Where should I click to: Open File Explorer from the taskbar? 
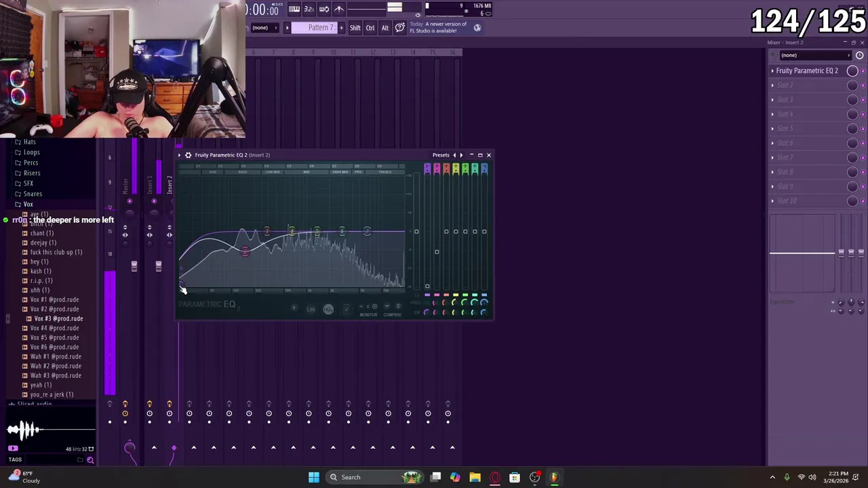coord(475,477)
